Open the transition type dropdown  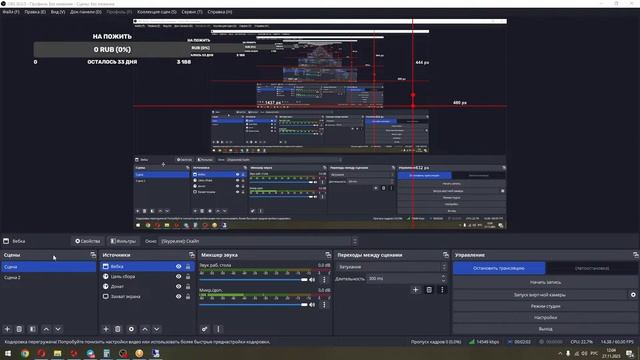click(x=391, y=267)
